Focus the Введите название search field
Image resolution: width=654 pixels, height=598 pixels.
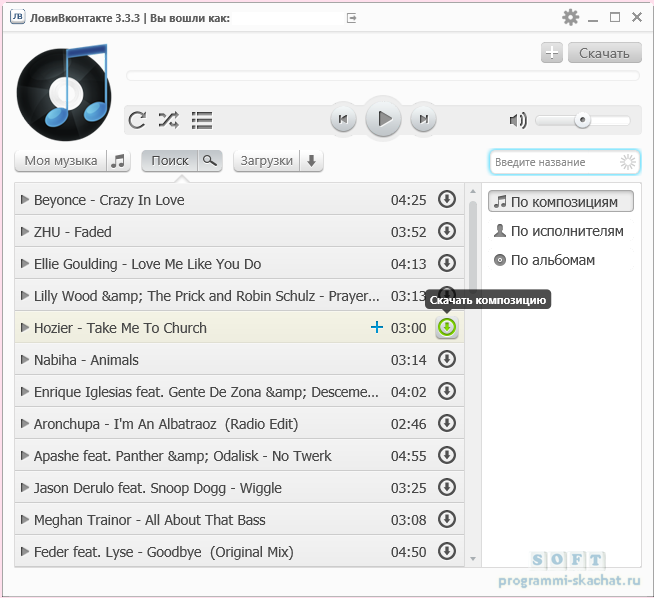(x=554, y=162)
